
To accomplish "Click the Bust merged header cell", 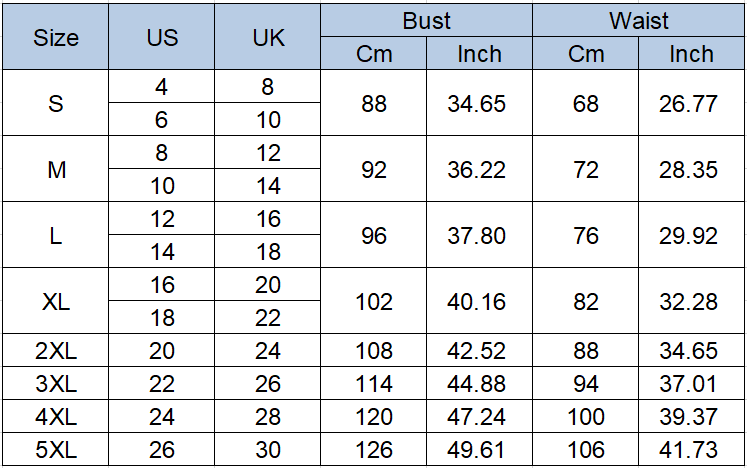I will click(x=426, y=20).
